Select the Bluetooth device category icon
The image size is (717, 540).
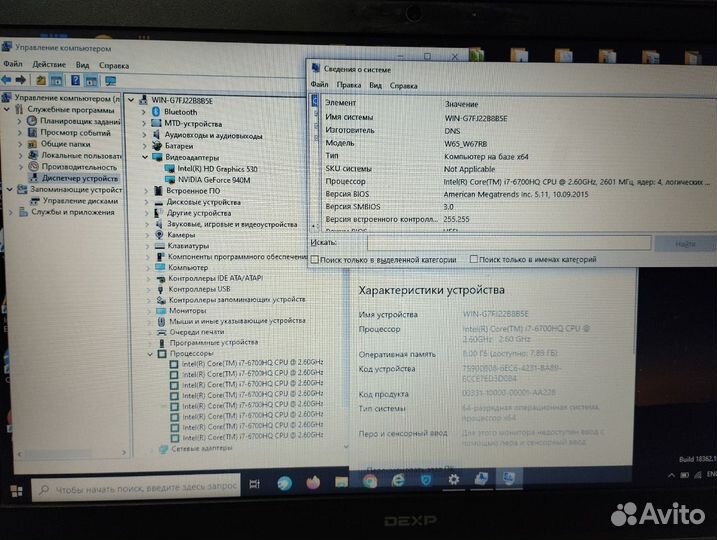[x=156, y=112]
